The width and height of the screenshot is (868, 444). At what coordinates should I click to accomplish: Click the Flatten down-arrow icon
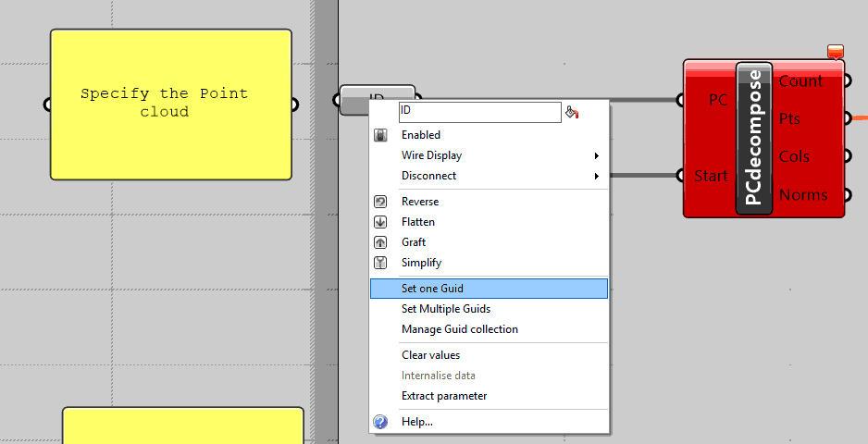(380, 222)
